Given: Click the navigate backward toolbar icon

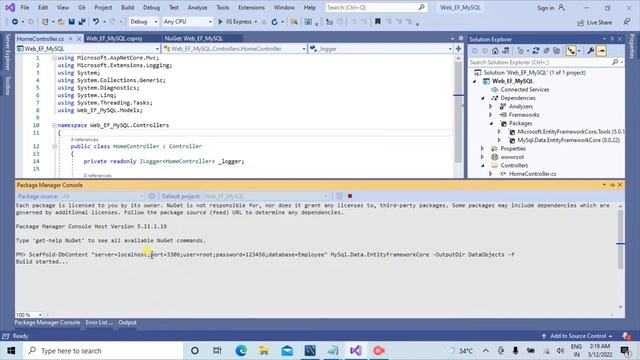Looking at the screenshot, I should 15,22.
